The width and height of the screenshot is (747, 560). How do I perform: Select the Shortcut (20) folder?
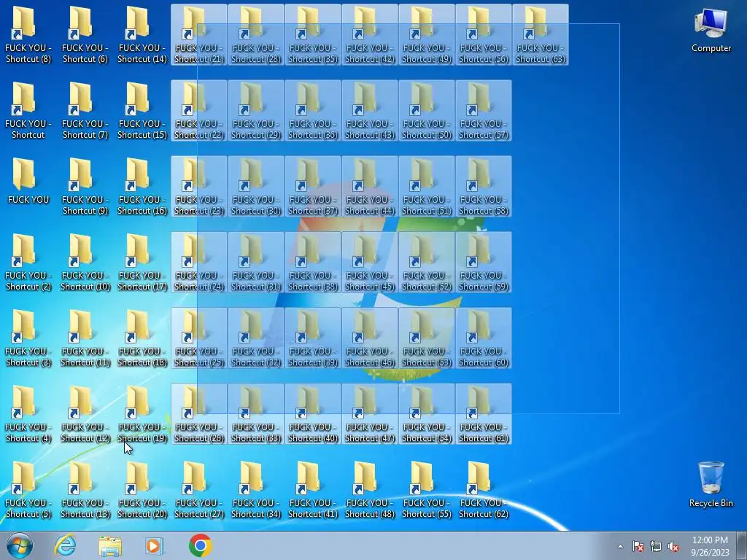142,490
